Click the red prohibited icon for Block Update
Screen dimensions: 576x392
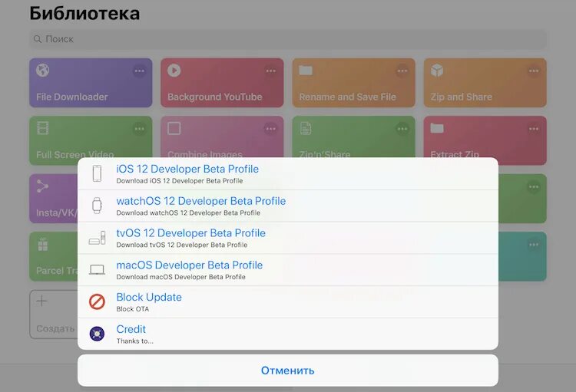point(97,301)
